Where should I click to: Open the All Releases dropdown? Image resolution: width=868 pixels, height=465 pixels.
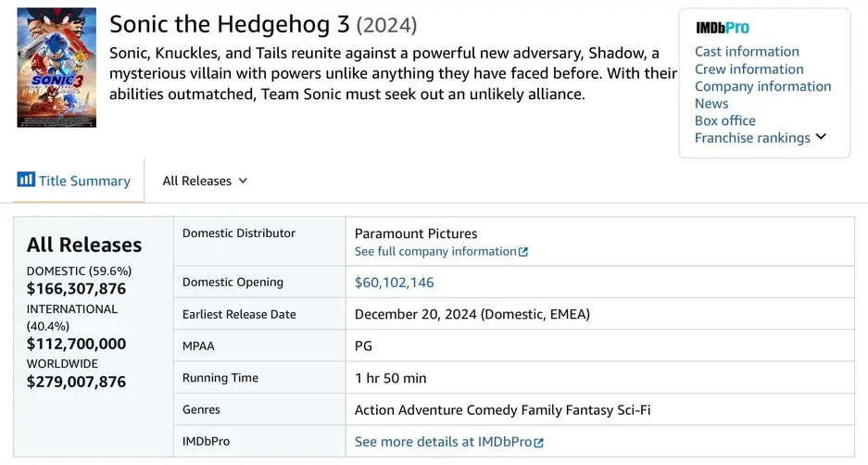coord(205,181)
